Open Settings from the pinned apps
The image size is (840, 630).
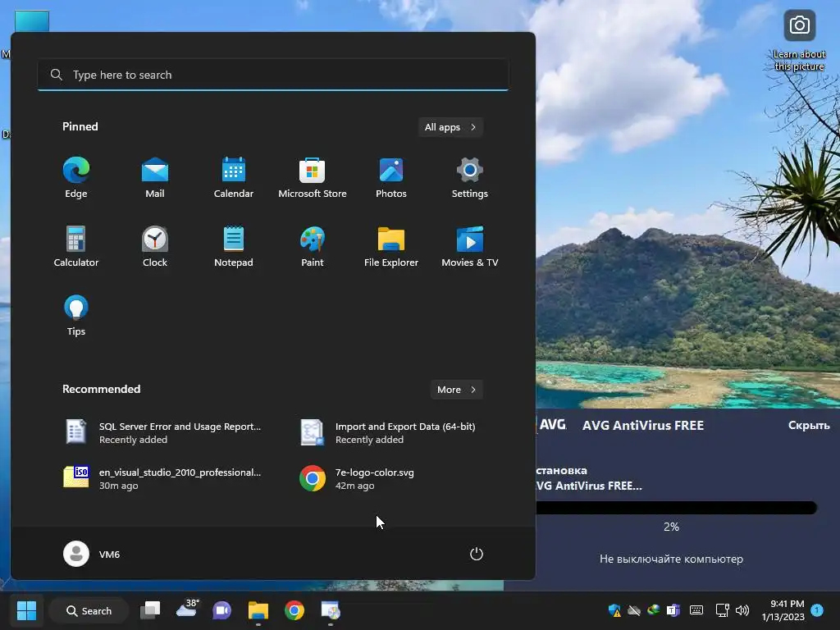(470, 178)
